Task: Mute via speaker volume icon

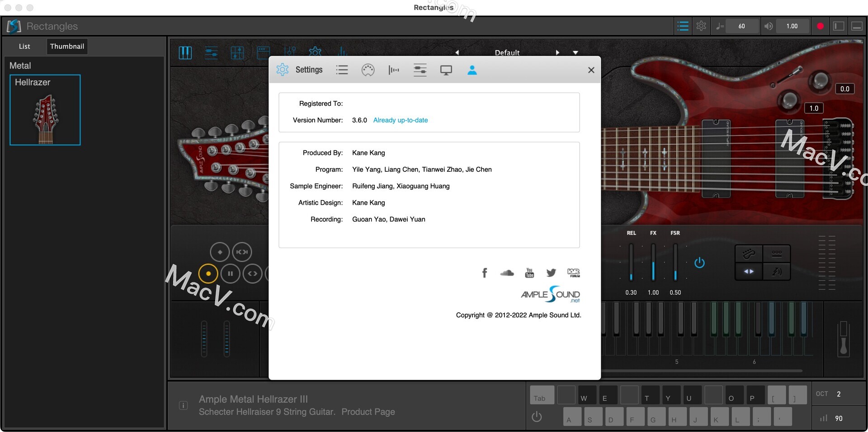Action: coord(768,26)
